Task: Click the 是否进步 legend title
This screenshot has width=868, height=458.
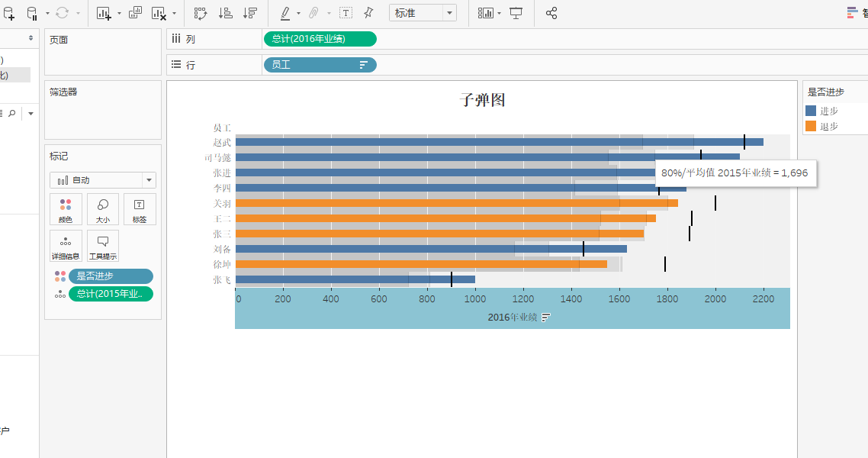Action: (x=826, y=92)
